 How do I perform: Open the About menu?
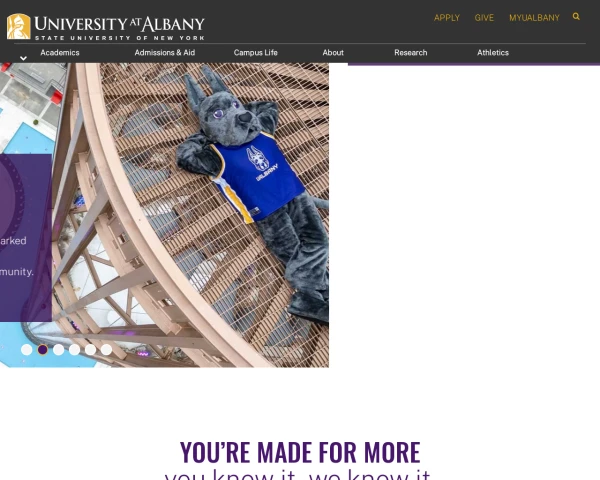tap(333, 53)
